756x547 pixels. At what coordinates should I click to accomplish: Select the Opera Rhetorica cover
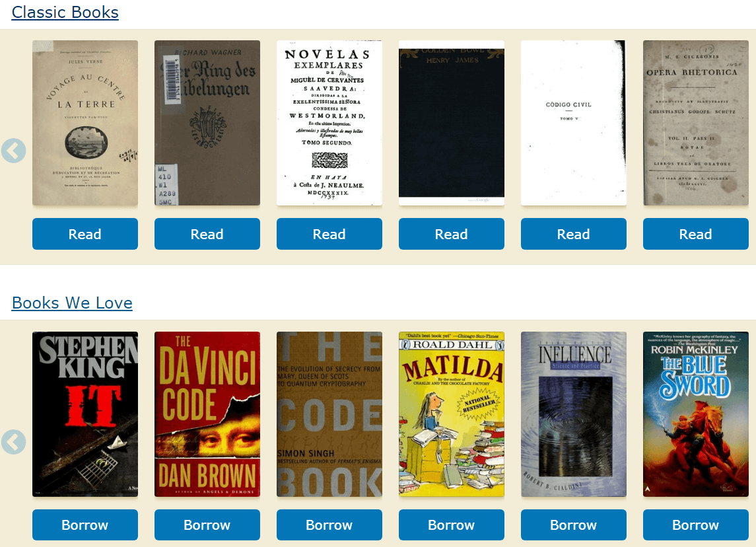point(696,123)
